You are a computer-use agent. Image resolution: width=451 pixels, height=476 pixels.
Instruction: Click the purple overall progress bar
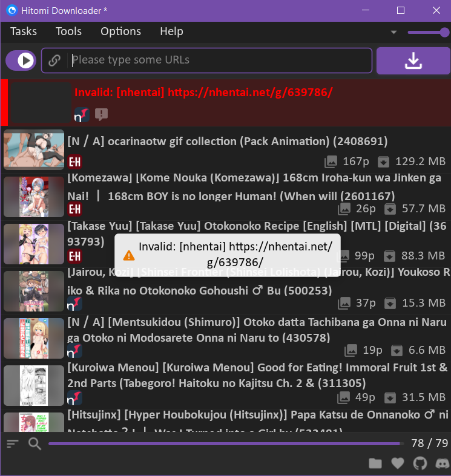[226, 444]
